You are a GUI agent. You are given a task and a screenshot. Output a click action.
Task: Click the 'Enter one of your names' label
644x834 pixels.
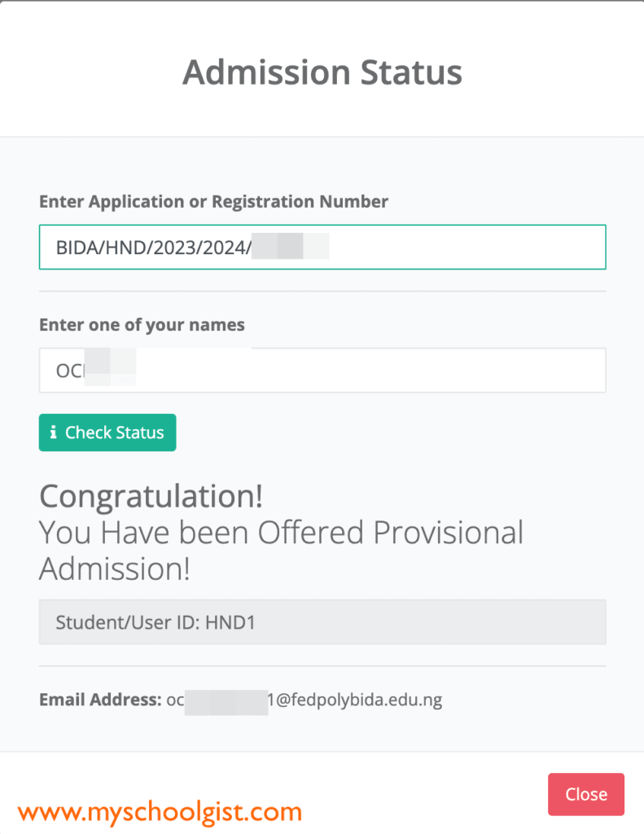(x=142, y=324)
